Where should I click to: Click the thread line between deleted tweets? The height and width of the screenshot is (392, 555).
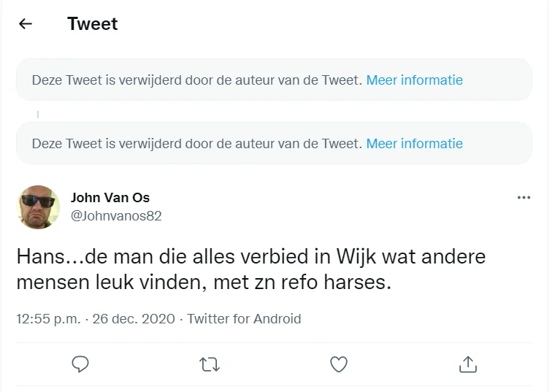38,114
